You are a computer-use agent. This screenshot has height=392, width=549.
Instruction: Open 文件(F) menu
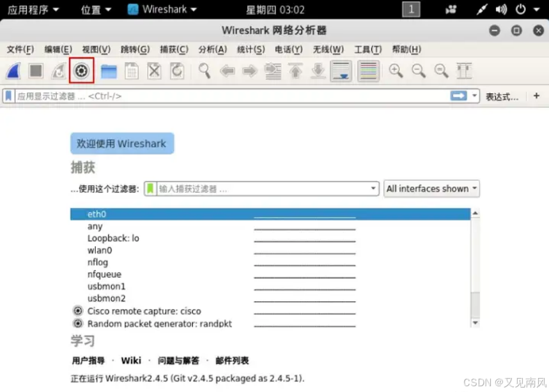point(20,50)
